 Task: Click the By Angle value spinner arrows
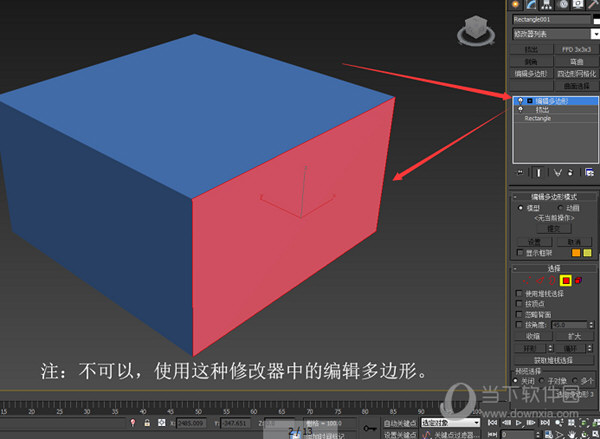591,325
